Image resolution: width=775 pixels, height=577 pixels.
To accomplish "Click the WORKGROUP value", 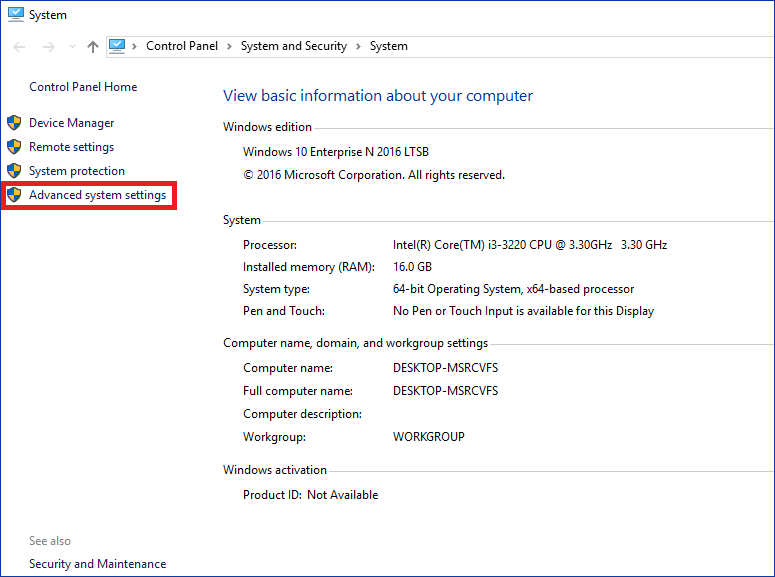I will click(x=429, y=437).
